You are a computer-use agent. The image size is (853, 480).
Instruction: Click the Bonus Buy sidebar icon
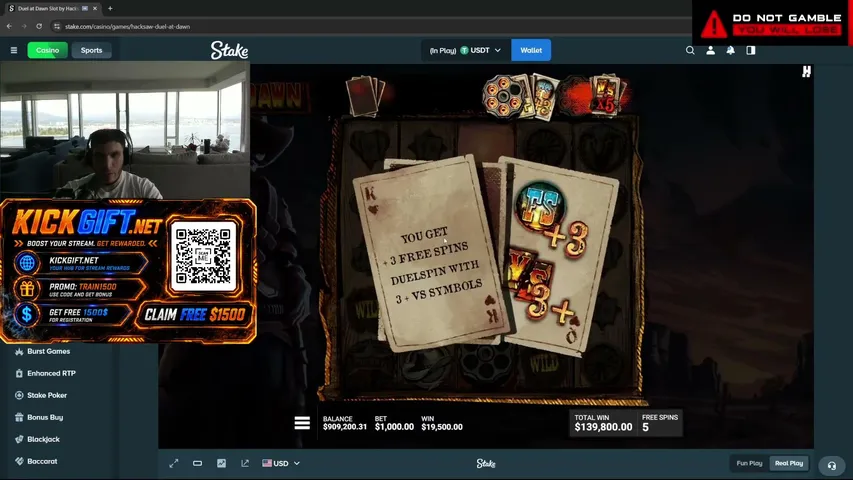[x=19, y=417]
